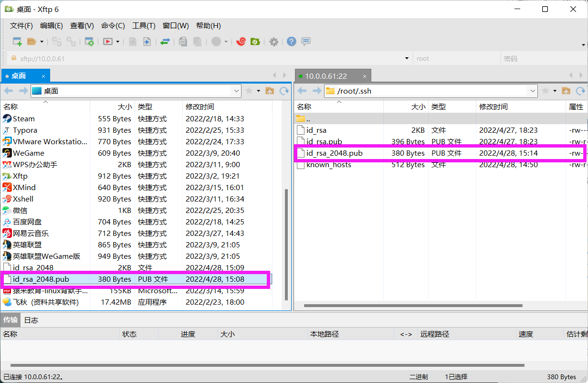Go back in remote /root/.ssh pane
The width and height of the screenshot is (588, 383).
[302, 91]
